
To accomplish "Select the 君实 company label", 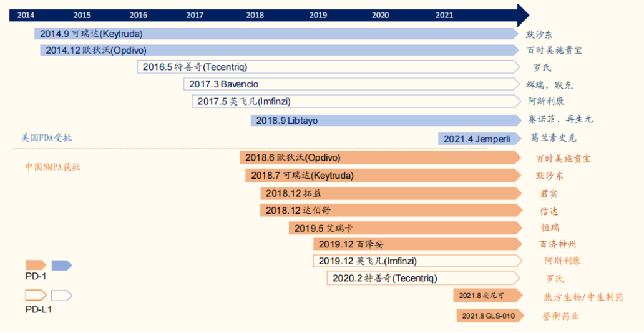I will [x=549, y=194].
